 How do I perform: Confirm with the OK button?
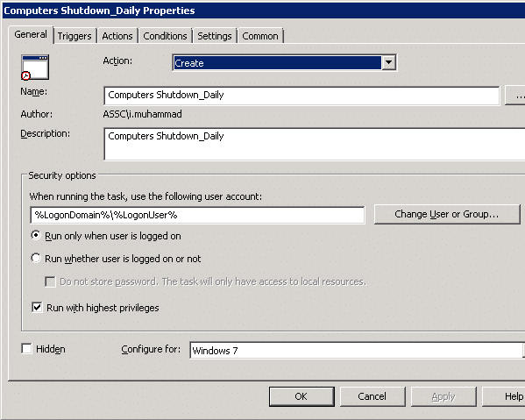(x=302, y=396)
